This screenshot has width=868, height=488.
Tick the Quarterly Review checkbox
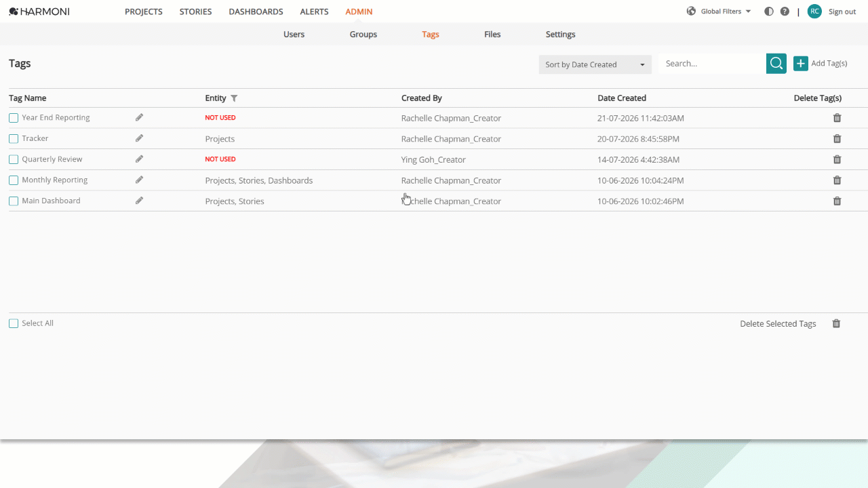pyautogui.click(x=14, y=160)
